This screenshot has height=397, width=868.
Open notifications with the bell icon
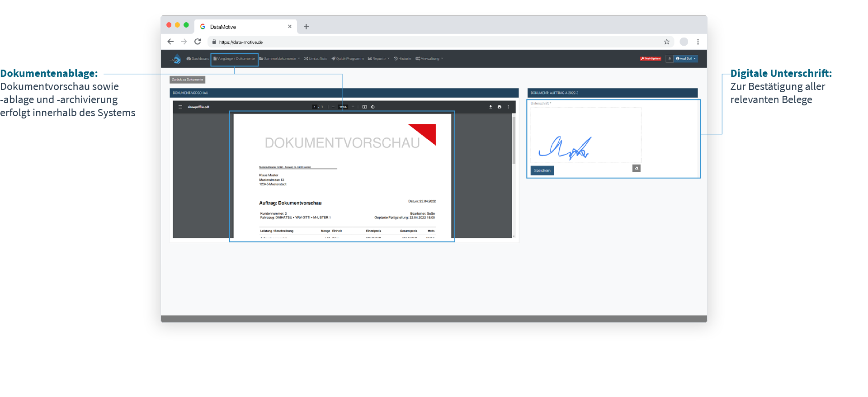(x=670, y=59)
